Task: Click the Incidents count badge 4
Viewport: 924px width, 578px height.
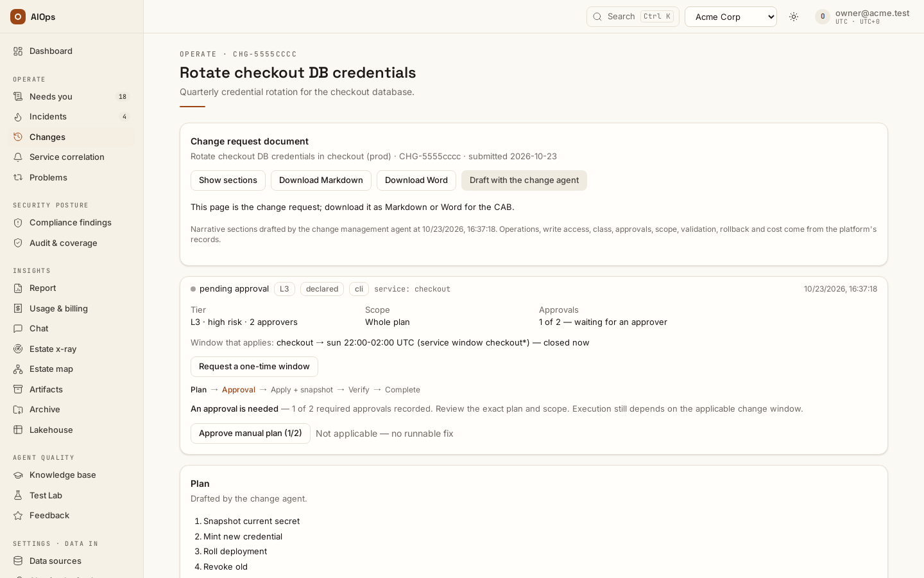Action: tap(124, 117)
